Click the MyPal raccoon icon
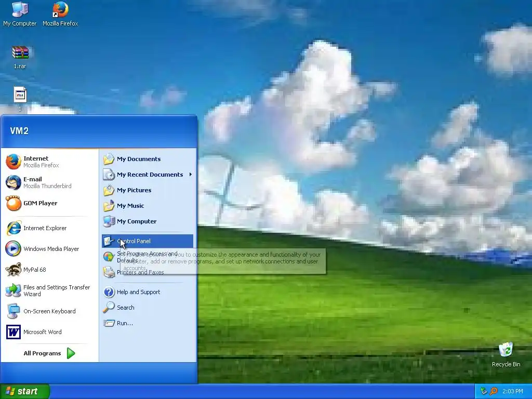This screenshot has width=532, height=399. click(x=13, y=270)
